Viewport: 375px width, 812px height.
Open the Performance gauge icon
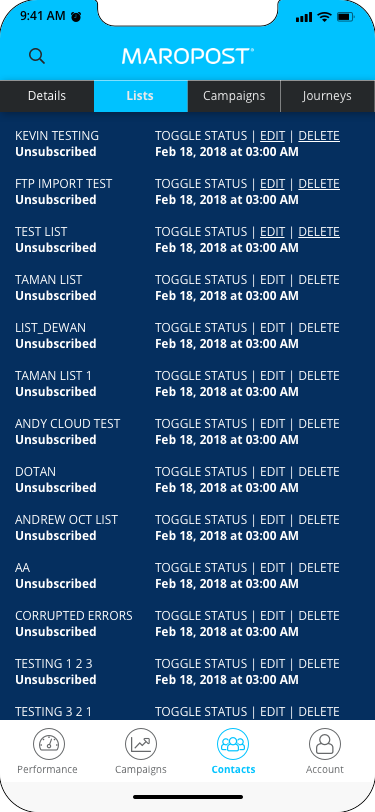[49, 744]
